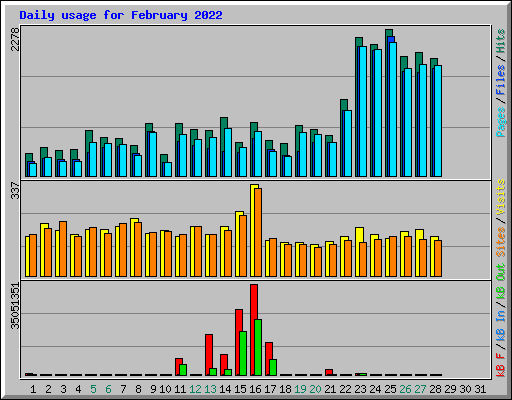
Task: Click the tallest hits bar on day 25
Action: coord(389,33)
